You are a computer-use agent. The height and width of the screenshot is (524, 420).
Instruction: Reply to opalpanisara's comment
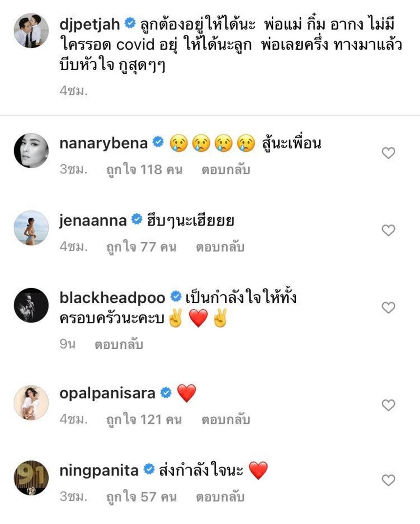[x=226, y=420]
